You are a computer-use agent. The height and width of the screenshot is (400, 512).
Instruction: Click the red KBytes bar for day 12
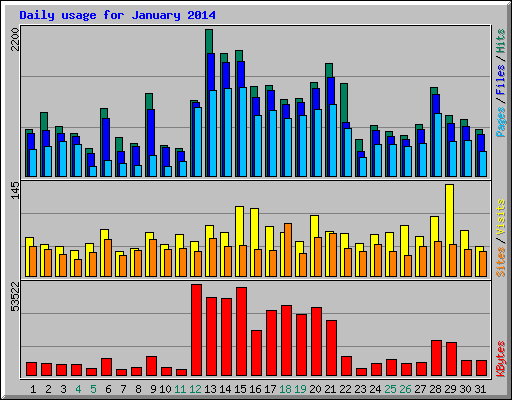point(196,330)
